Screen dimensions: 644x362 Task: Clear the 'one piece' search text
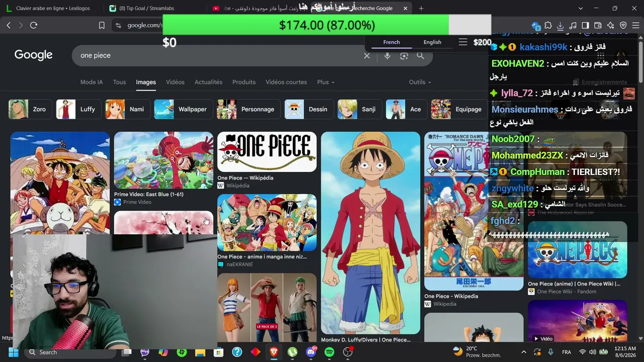[367, 55]
